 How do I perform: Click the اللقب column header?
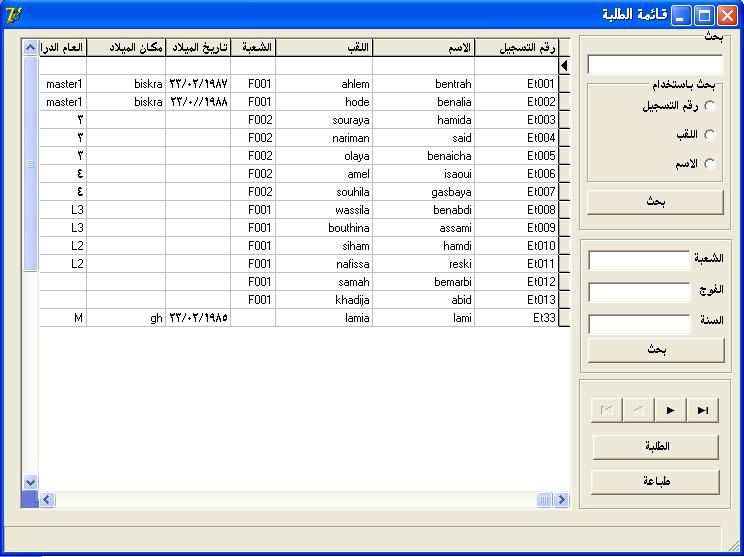pos(324,47)
